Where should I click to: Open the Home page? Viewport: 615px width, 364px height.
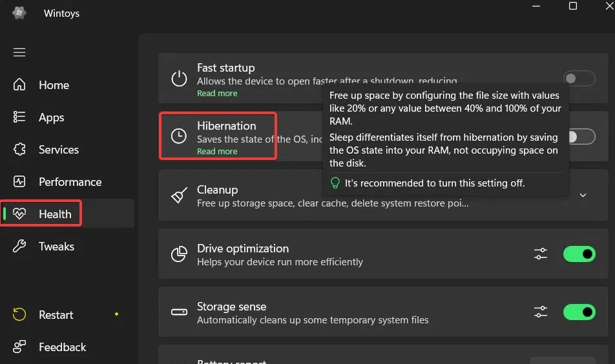[53, 85]
